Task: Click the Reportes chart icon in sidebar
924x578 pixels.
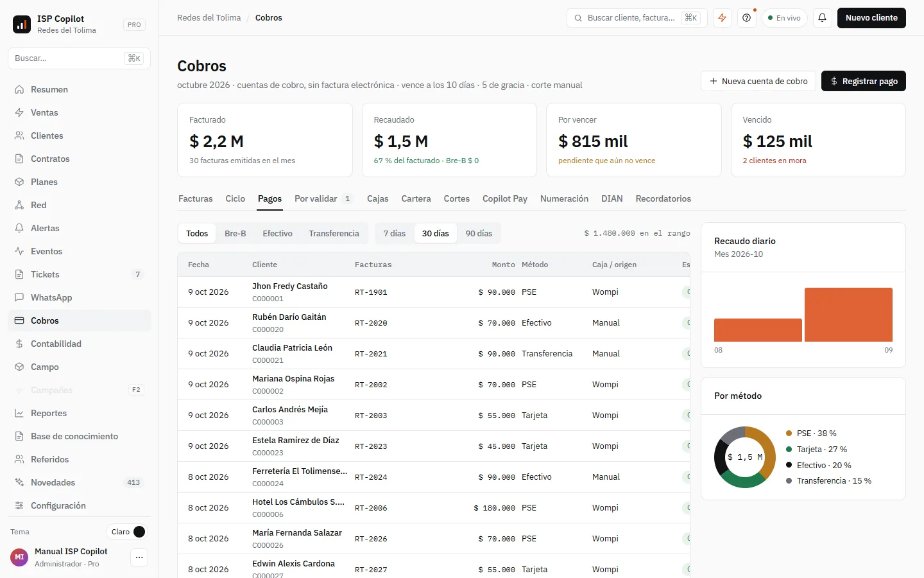Action: 19,413
